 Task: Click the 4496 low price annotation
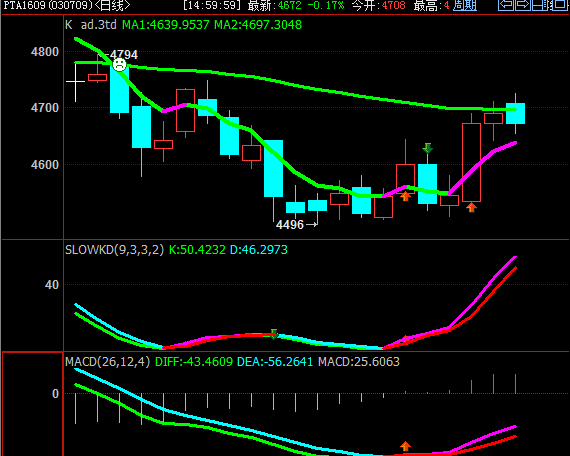click(x=290, y=225)
